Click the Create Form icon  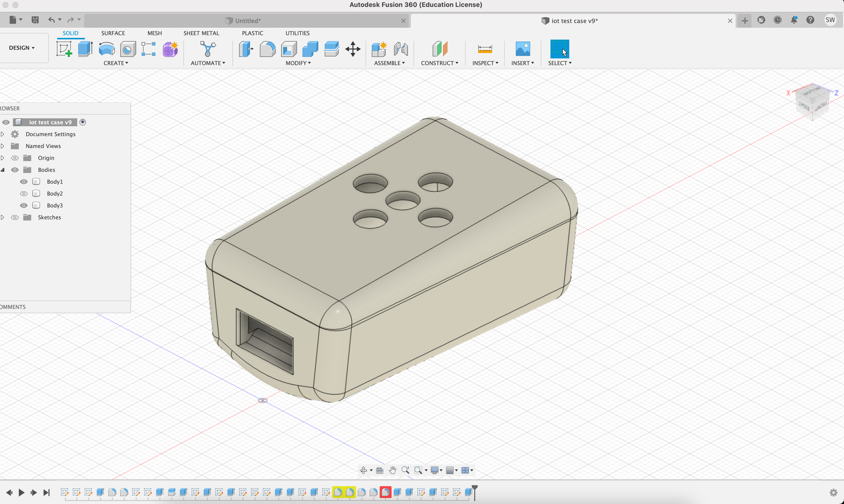click(x=170, y=49)
